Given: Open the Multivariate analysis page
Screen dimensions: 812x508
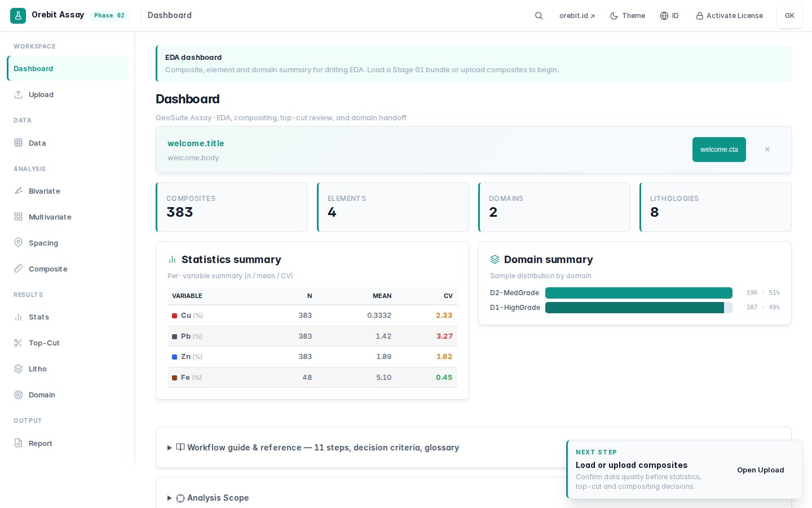Looking at the screenshot, I should [x=67, y=217].
